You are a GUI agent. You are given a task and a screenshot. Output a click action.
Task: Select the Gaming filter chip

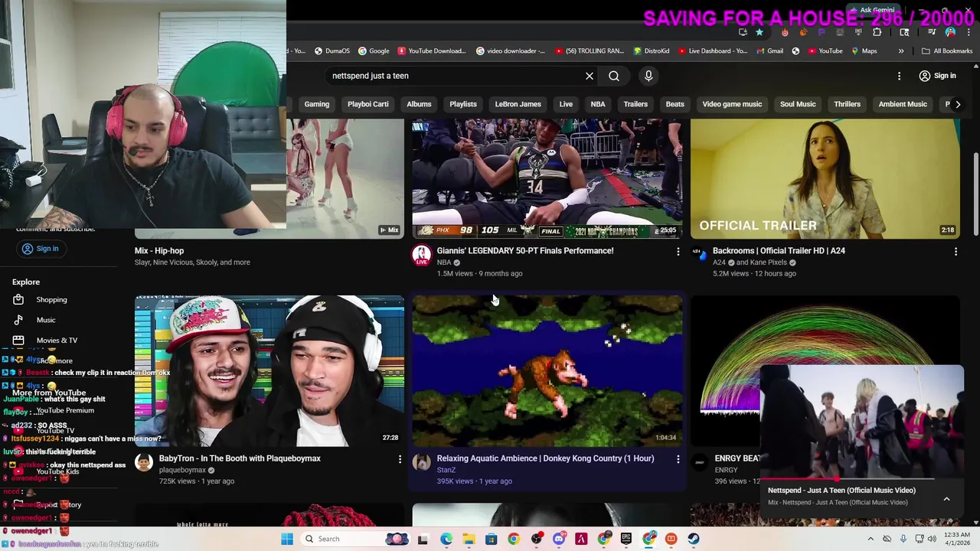point(317,104)
